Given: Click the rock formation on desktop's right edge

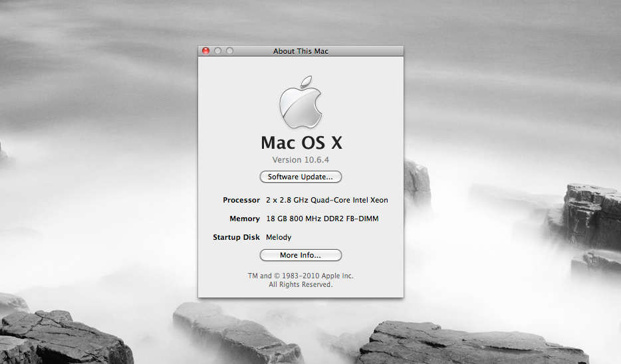Looking at the screenshot, I should point(592,213).
